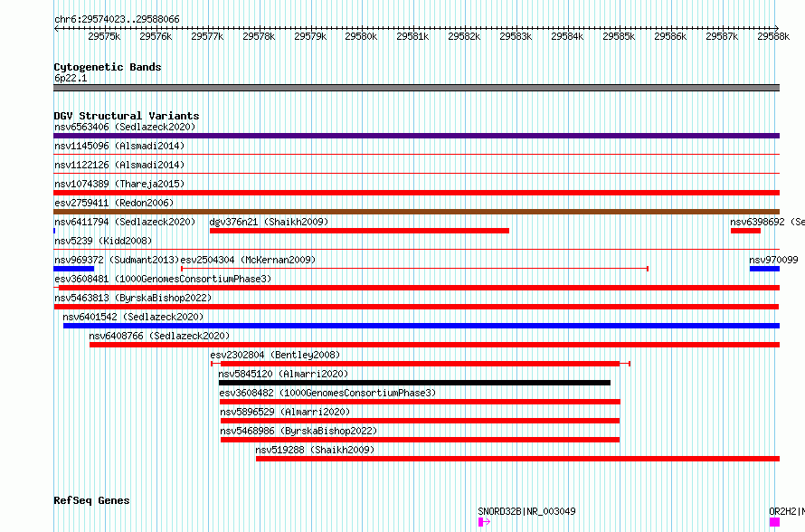Open esv3608482 (1000GenomesConsortiumPhase3) label

(327, 393)
